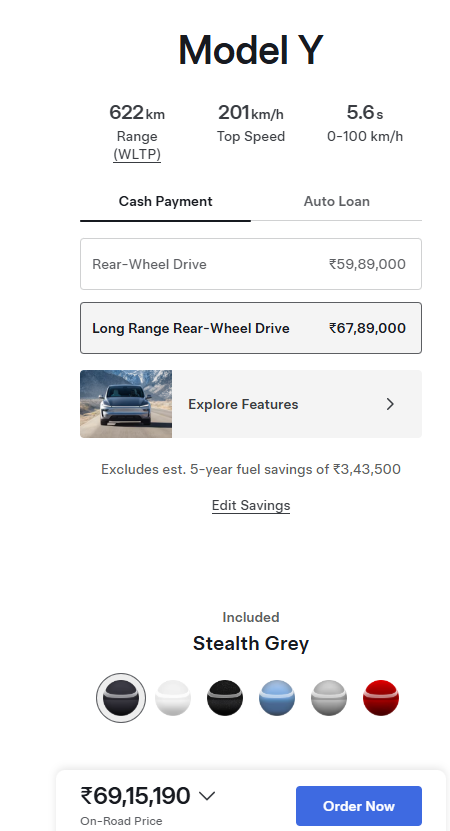Choose the red paint swatch
Viewport: 450px width, 831px height.
coord(381,698)
